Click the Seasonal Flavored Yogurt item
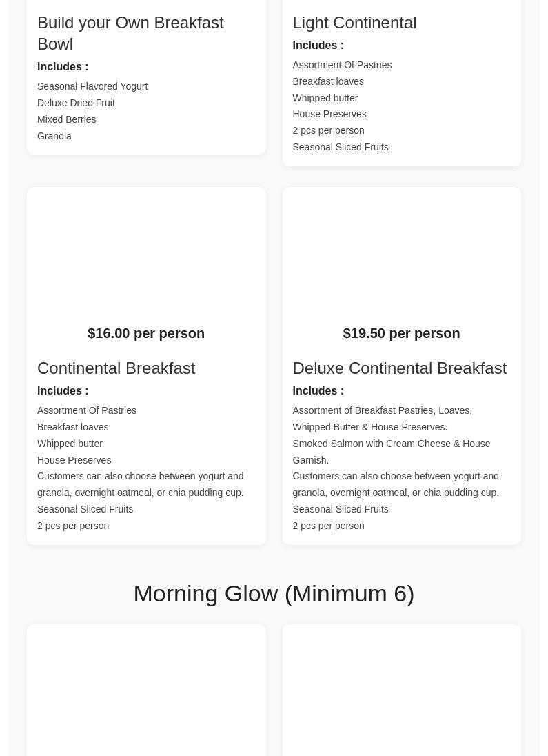Viewport: 548px width, 756px height. 92,86
